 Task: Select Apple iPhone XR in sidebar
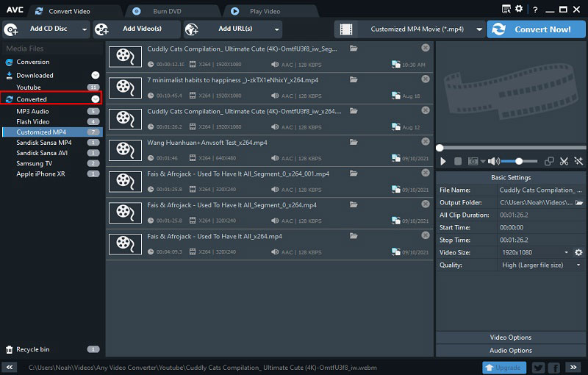point(40,174)
